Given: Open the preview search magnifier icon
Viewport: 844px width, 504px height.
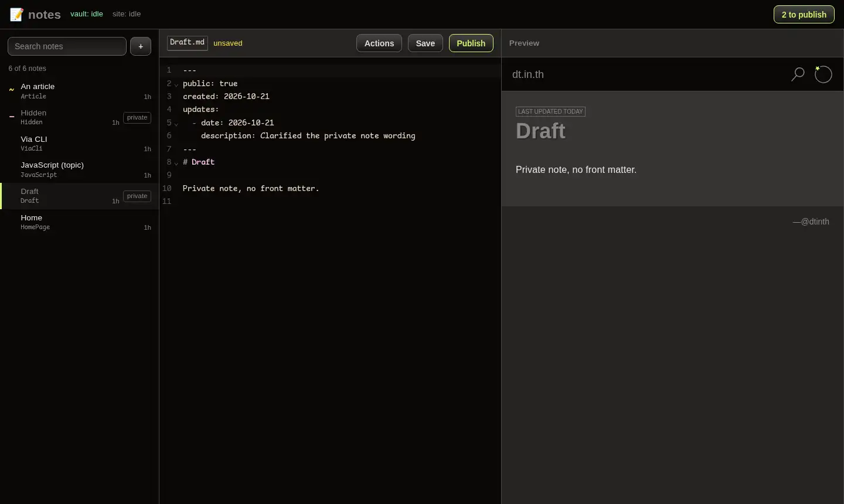Looking at the screenshot, I should coord(798,74).
